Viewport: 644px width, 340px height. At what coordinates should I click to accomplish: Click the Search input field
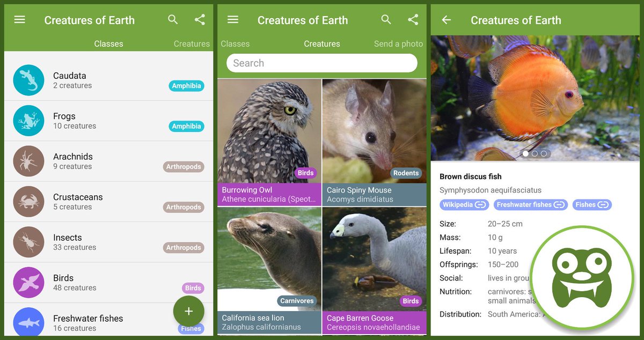[x=322, y=63]
